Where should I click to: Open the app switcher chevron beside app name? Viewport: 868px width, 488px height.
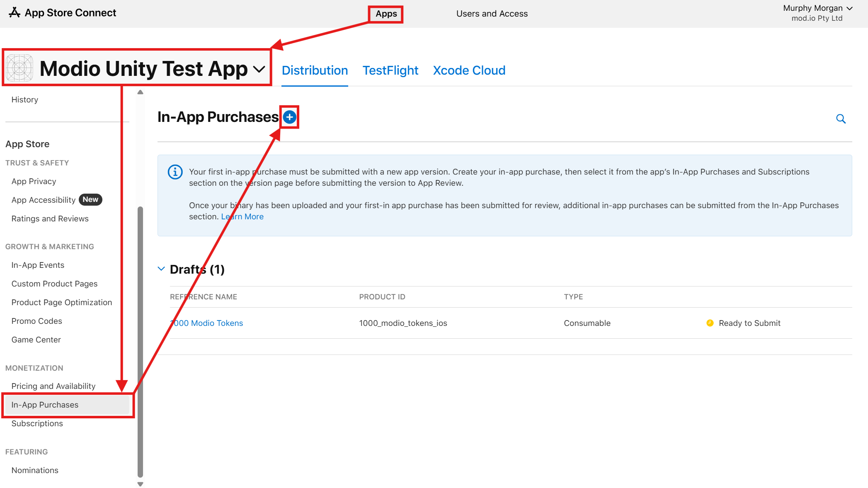tap(259, 69)
